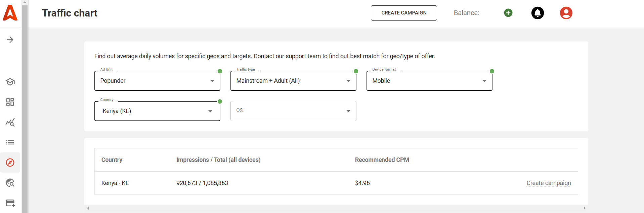
Task: Open the statistics chart search icon
Action: tap(10, 122)
